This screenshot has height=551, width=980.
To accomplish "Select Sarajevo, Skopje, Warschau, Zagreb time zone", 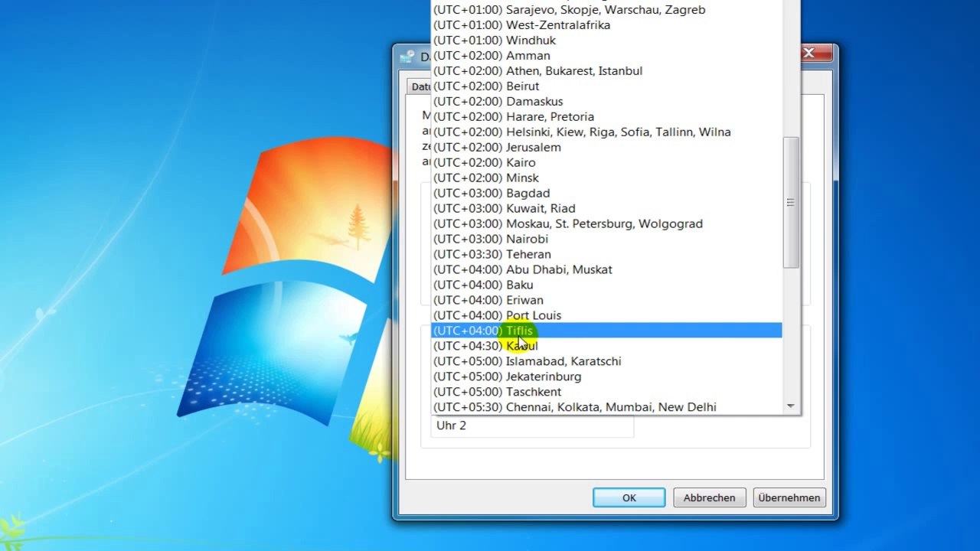I will pos(606,10).
